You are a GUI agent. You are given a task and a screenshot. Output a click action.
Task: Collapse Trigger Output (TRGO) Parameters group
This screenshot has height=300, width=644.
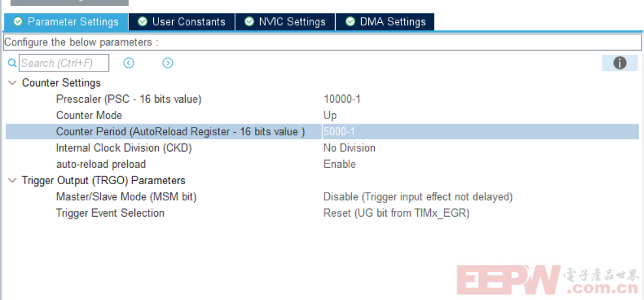click(12, 180)
